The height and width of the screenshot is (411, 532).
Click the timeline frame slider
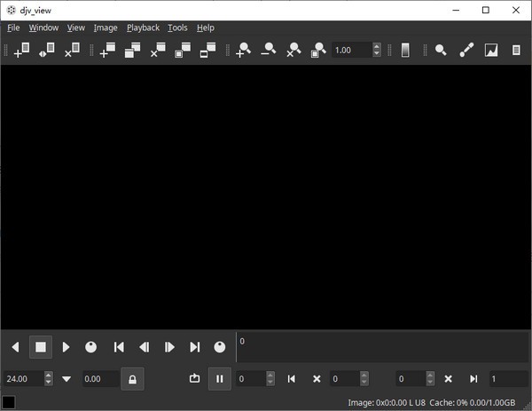pos(381,347)
